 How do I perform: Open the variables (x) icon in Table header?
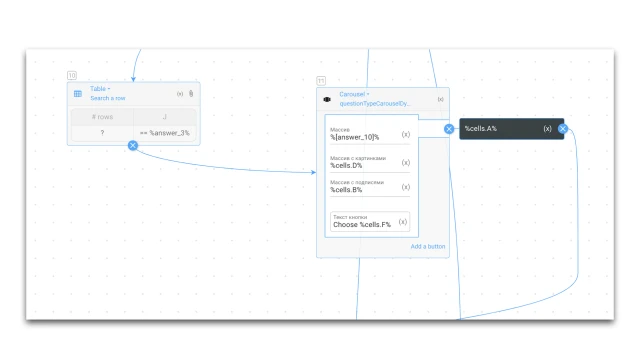180,94
